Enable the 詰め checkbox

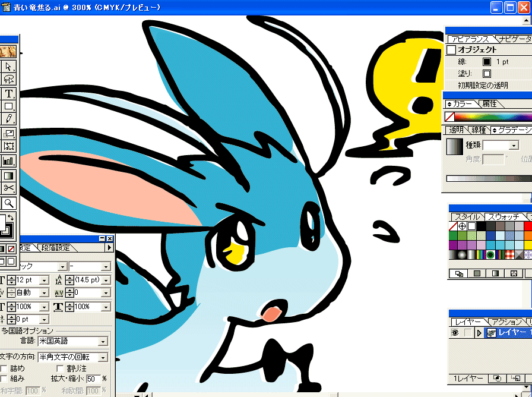[4, 368]
